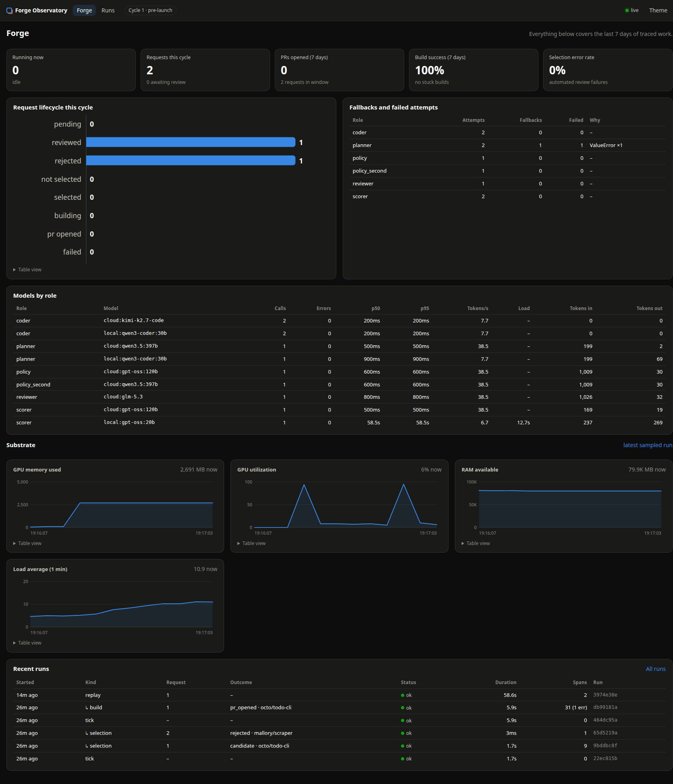The image size is (673, 784).
Task: Click the replay kind cell
Action: pyautogui.click(x=93, y=695)
